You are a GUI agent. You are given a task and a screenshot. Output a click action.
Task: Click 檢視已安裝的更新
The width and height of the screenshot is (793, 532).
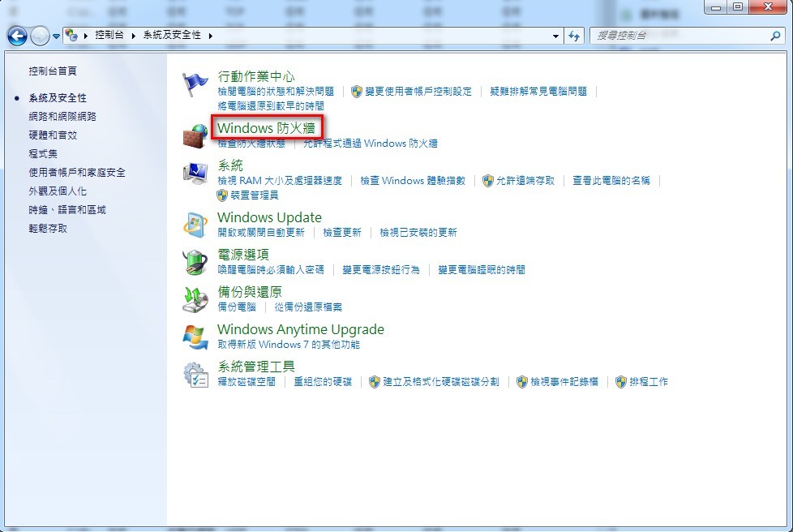[x=418, y=233]
